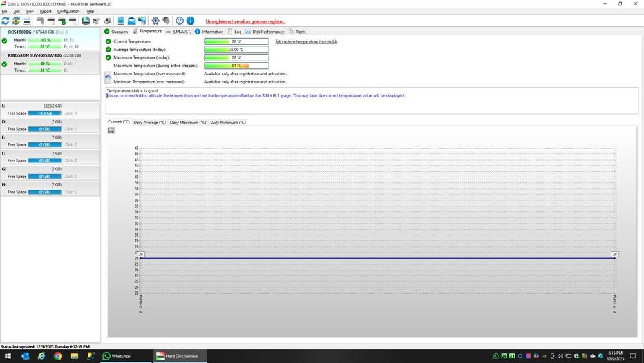Select the Temperature tab

(147, 31)
